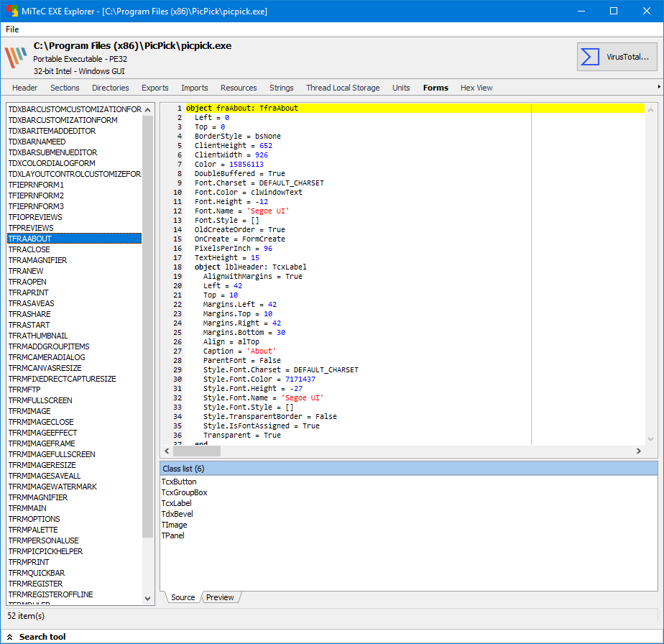
Task: Select TFRACLOSE form entry
Action: coord(74,249)
